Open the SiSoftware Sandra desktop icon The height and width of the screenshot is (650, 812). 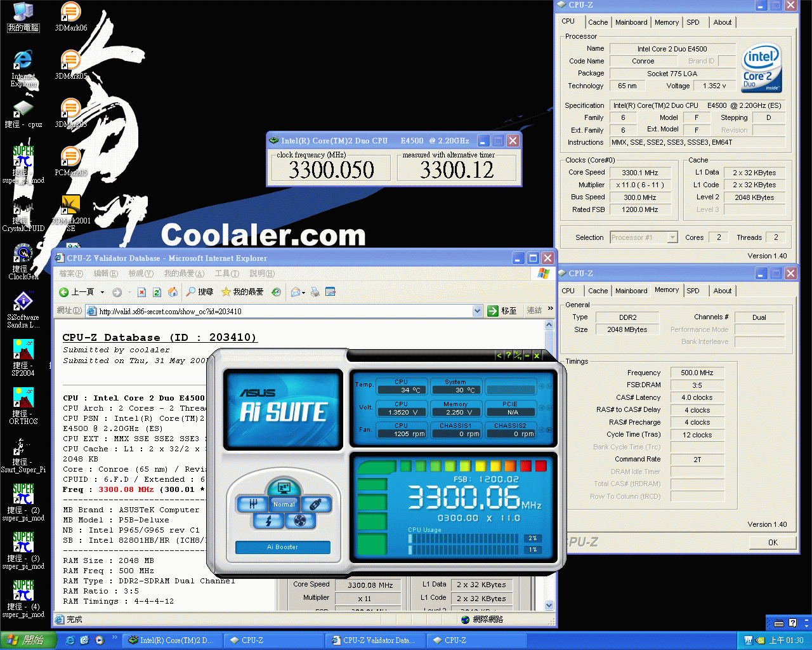tap(23, 310)
